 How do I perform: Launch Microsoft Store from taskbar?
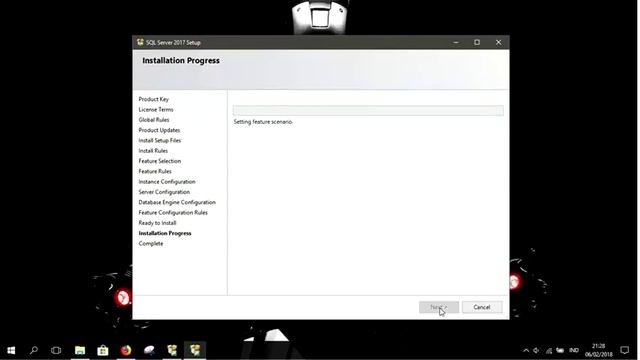(x=103, y=350)
